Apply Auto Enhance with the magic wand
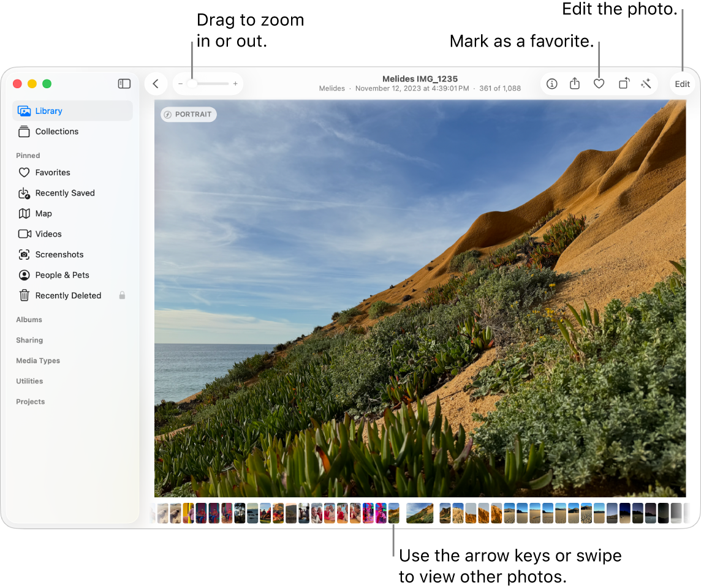Screen dimensions: 701x588 coord(646,83)
